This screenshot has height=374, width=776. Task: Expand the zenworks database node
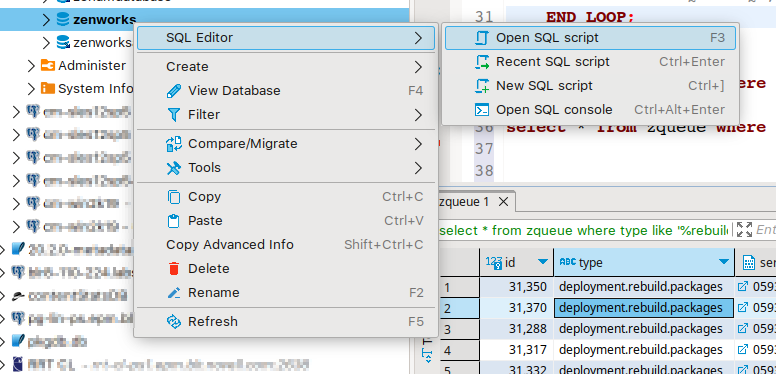pos(46,20)
